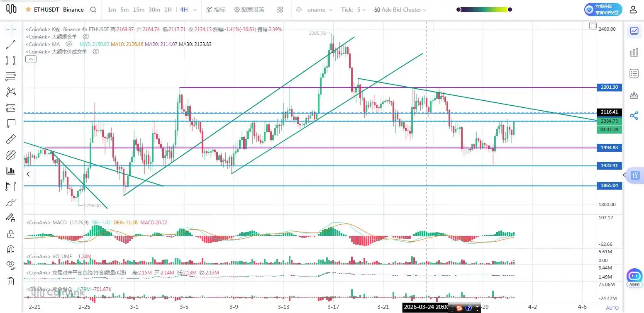This screenshot has width=644, height=313.
Task: Switch to the 1H timeframe
Action: [168, 10]
